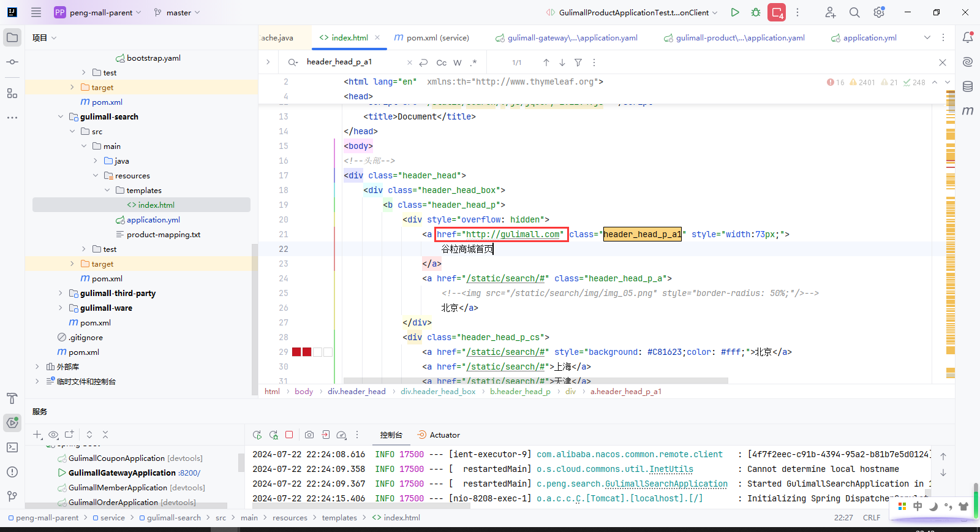Open IDE settings gear

[879, 12]
